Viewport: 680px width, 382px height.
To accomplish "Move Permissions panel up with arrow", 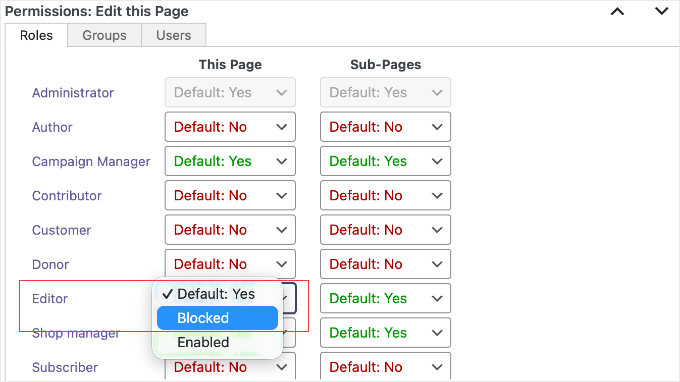I will [618, 12].
